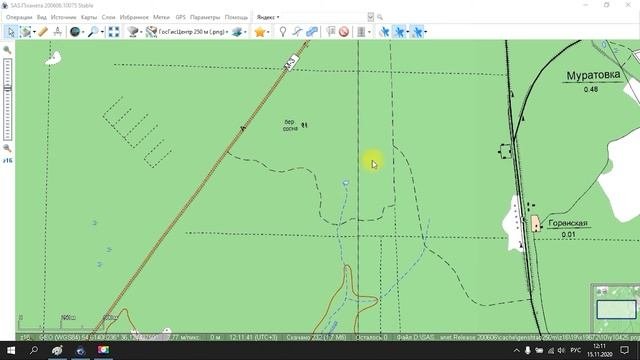640x360 pixels.
Task: Open the ГосГисЦентр 250 м map dropdown
Action: [x=193, y=32]
